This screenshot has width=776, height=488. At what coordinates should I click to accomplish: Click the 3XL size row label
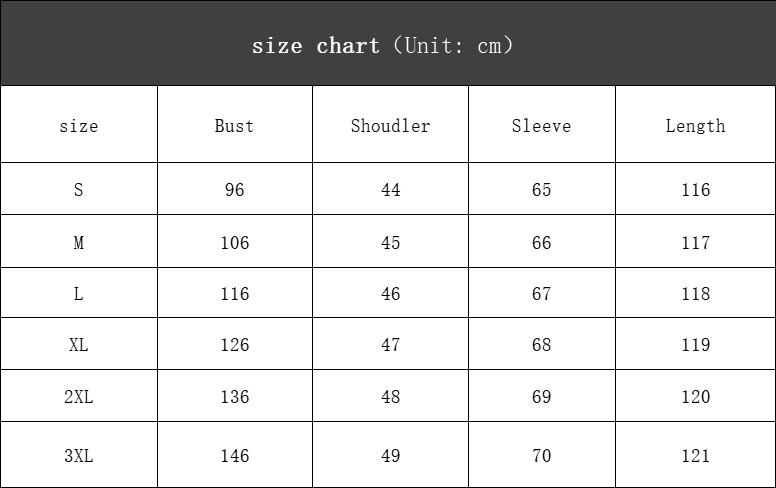(79, 456)
